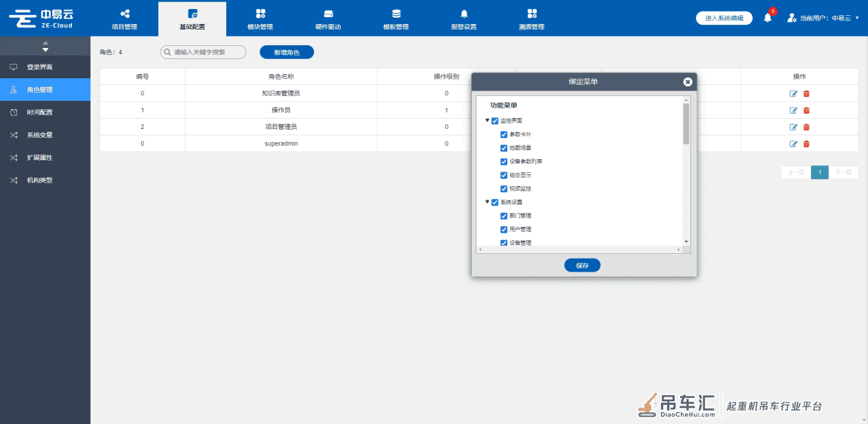Screen dimensions: 868x424
Task: Open 系统变量 in the sidebar
Action: (x=45, y=135)
